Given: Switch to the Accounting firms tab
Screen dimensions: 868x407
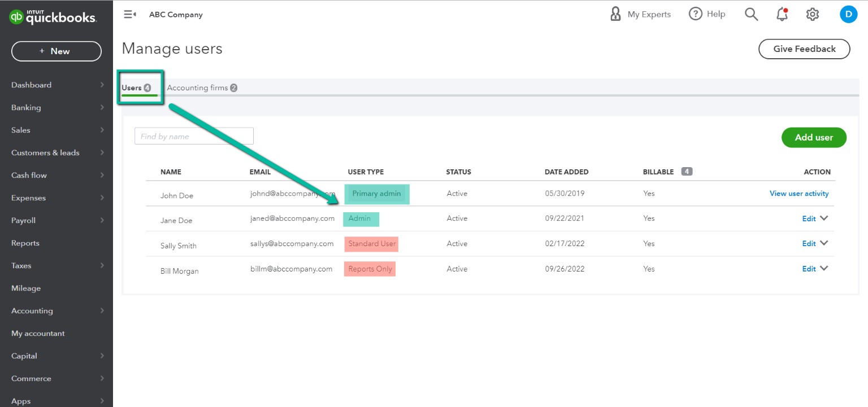Looking at the screenshot, I should tap(201, 88).
